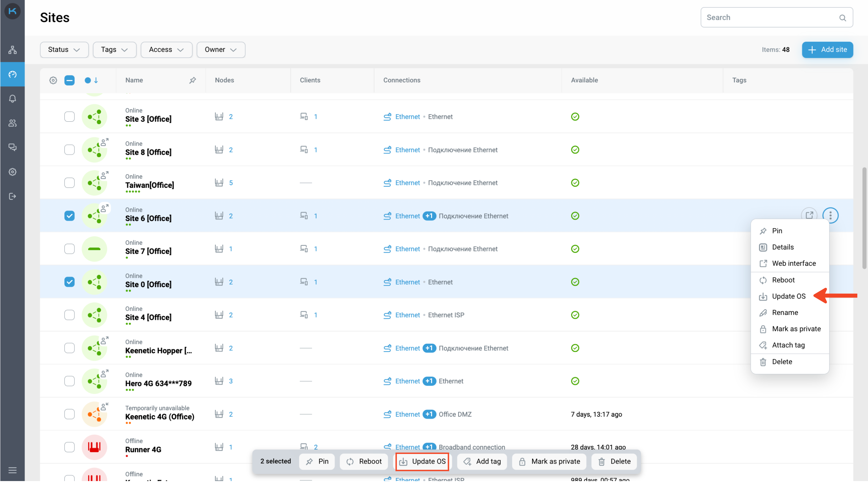Click the search magnifier icon
Screen dimensions: 868x483
[x=842, y=18]
